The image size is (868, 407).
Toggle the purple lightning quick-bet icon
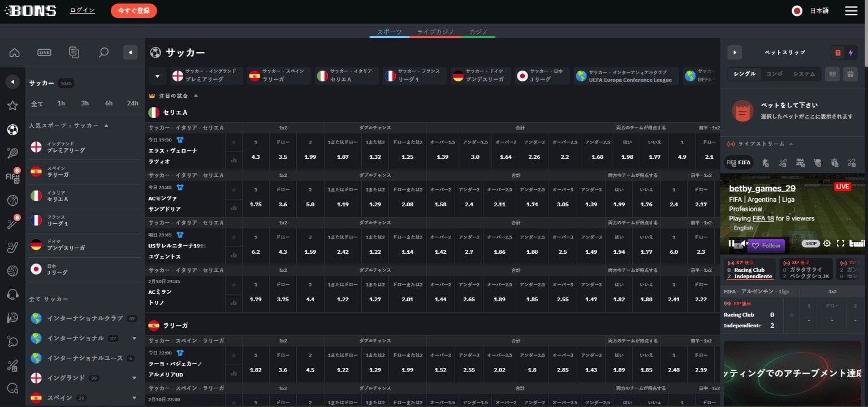tap(850, 53)
